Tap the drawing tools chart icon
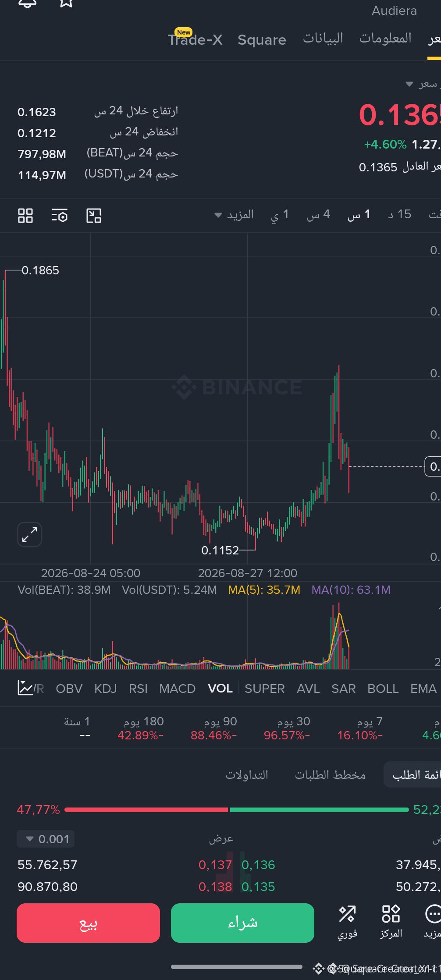The height and width of the screenshot is (980, 441). click(x=94, y=216)
